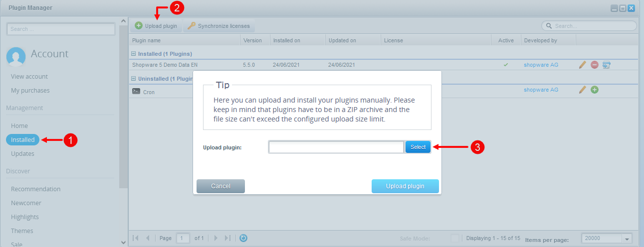Open the edit pencil for Cron plugin
This screenshot has height=247, width=644.
(582, 90)
